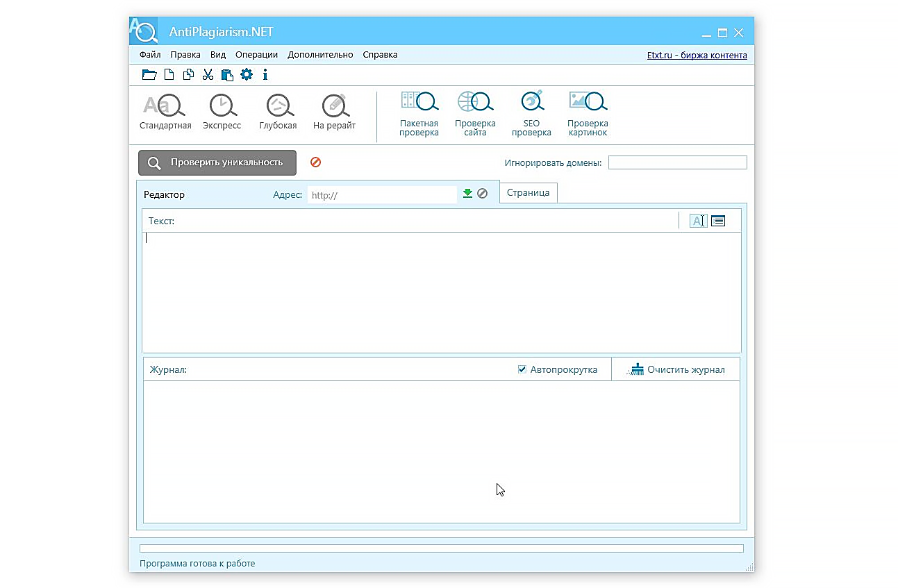The width and height of the screenshot is (898, 588).
Task: Open the Операции menu
Action: 256,55
